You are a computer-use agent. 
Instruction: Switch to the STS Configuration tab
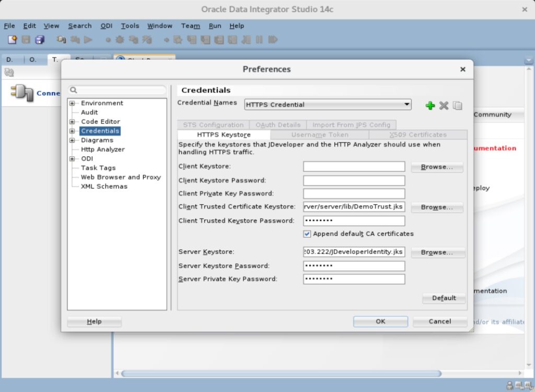tap(213, 125)
